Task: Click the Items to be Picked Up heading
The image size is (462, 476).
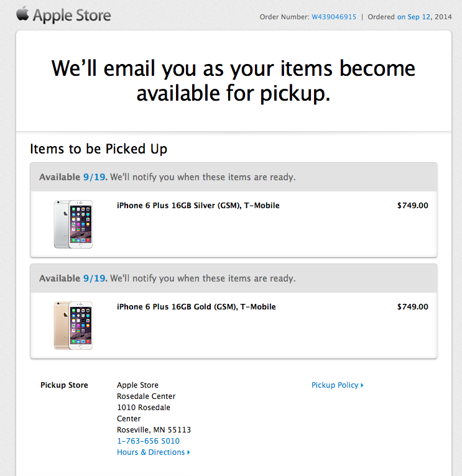Action: [98, 149]
